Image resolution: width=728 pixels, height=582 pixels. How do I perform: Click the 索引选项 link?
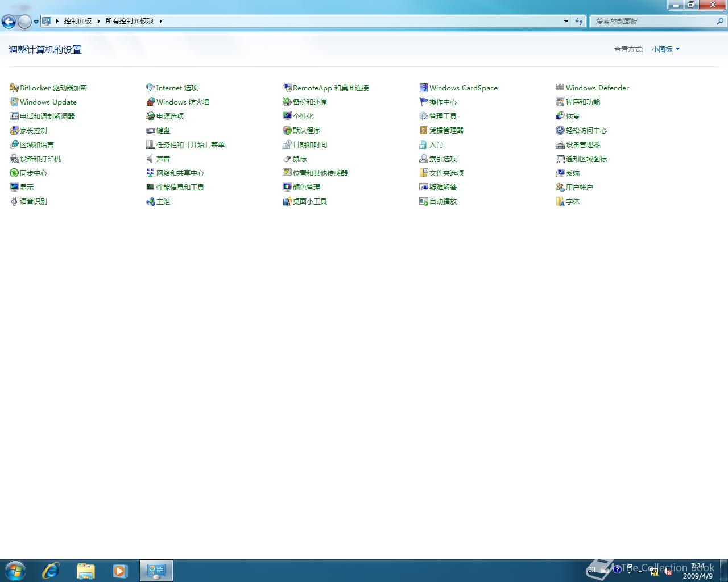[443, 159]
